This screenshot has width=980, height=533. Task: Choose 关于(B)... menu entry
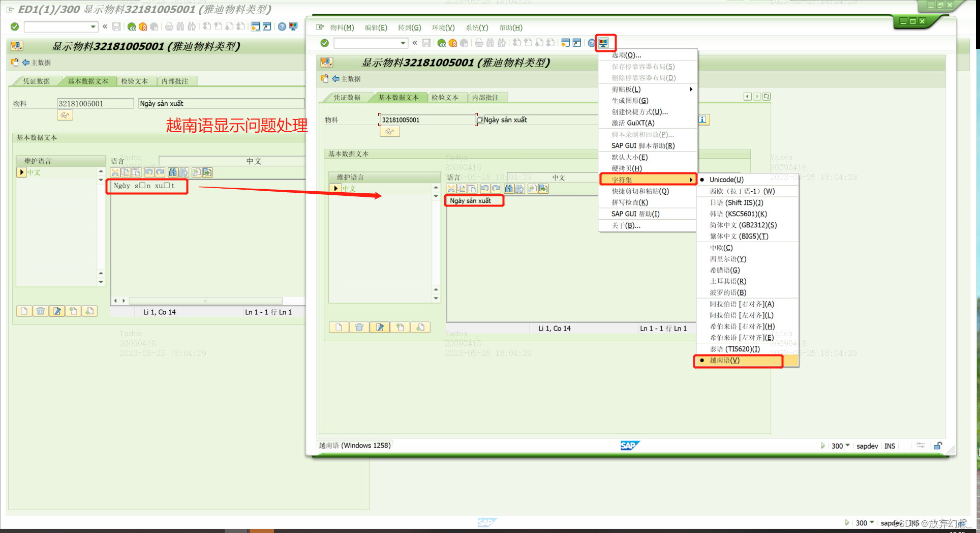pos(647,225)
